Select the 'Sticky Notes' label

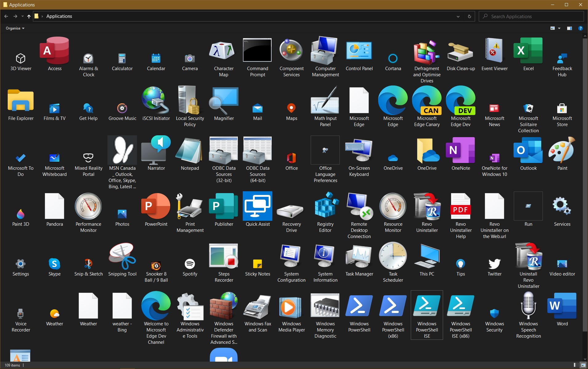coord(258,274)
